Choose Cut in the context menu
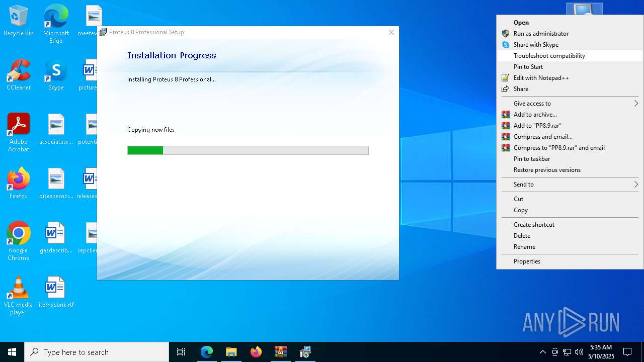 570,199
